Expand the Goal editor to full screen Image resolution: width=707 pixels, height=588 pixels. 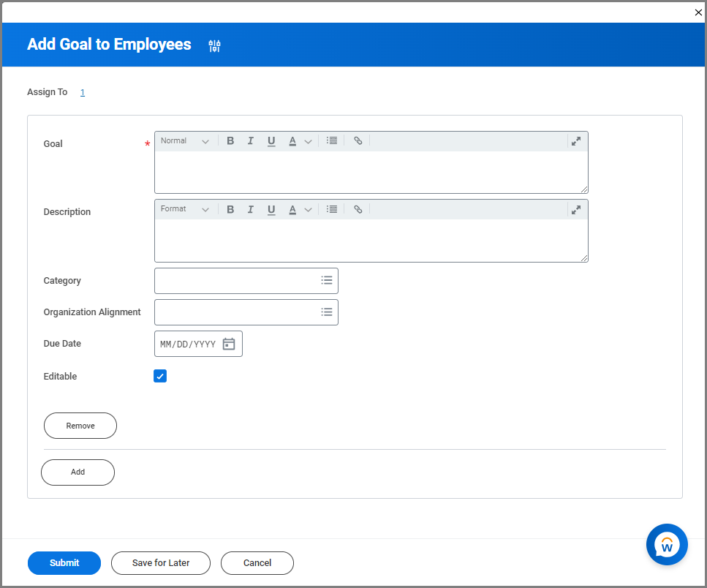point(576,141)
